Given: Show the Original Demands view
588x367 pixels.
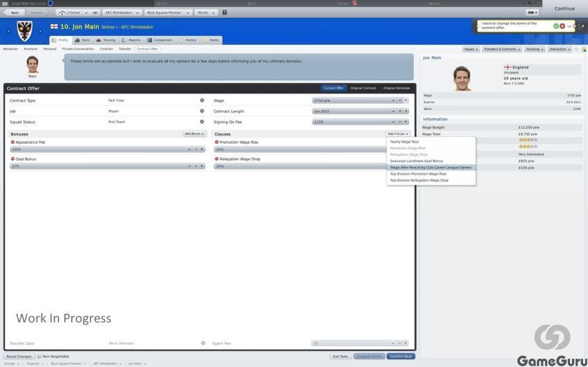Looking at the screenshot, I should 396,88.
